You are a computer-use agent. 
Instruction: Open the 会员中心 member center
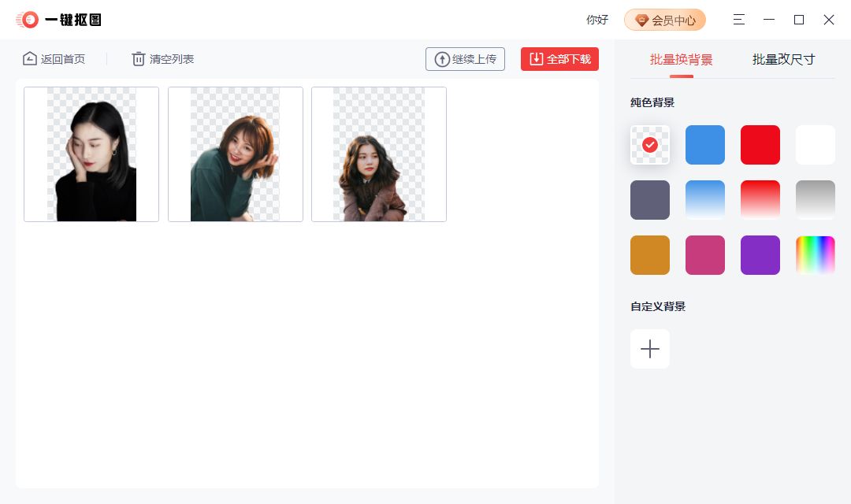tap(665, 20)
